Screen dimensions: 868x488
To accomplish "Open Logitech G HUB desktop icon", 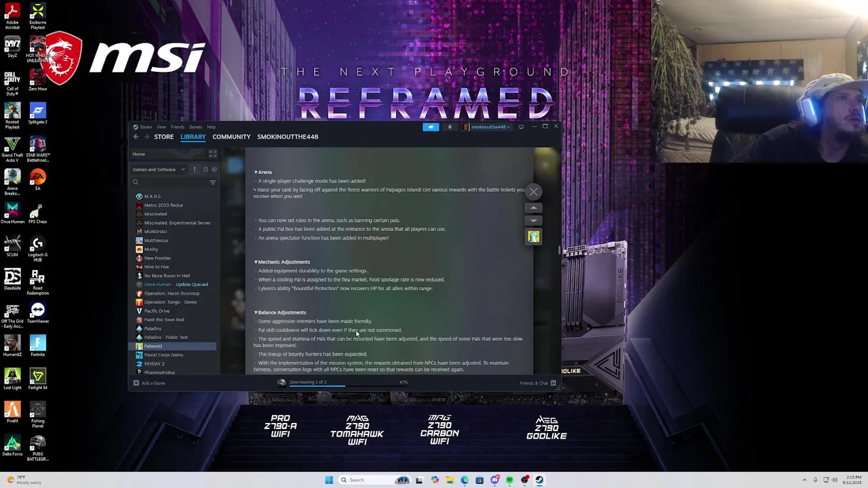I will click(37, 249).
